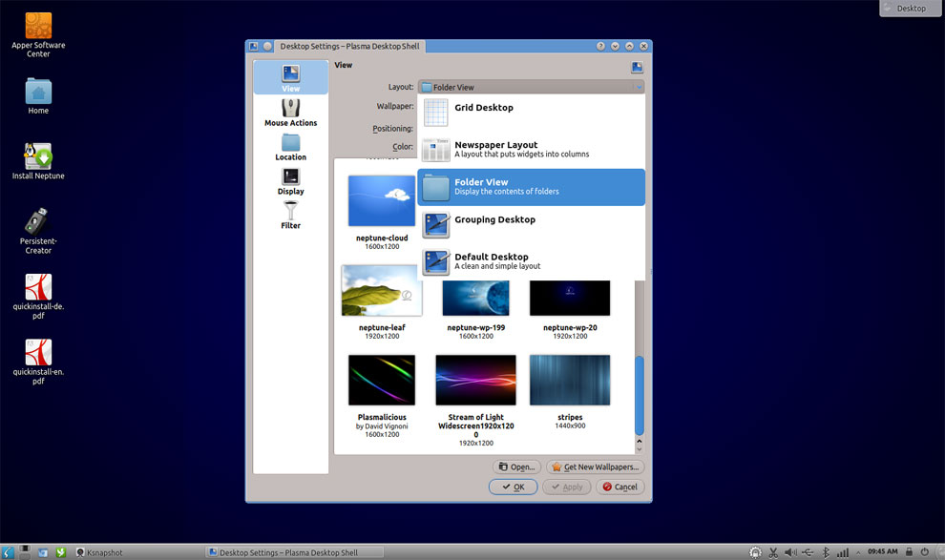Open quickinstall-de.pdf on the desktop
Viewport: 945px width, 560px height.
pos(38,297)
